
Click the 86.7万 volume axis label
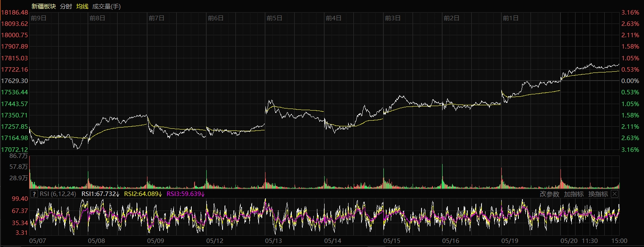19,156
